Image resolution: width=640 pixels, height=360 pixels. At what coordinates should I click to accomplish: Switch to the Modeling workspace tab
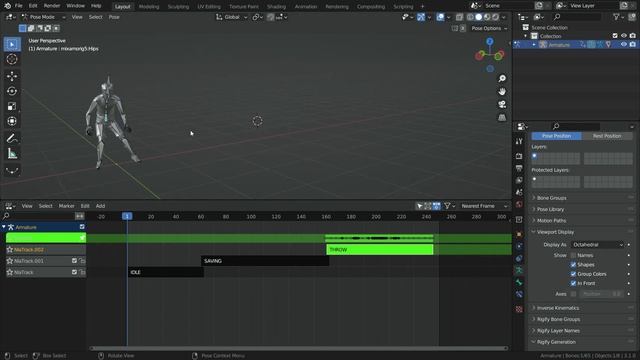[x=149, y=7]
